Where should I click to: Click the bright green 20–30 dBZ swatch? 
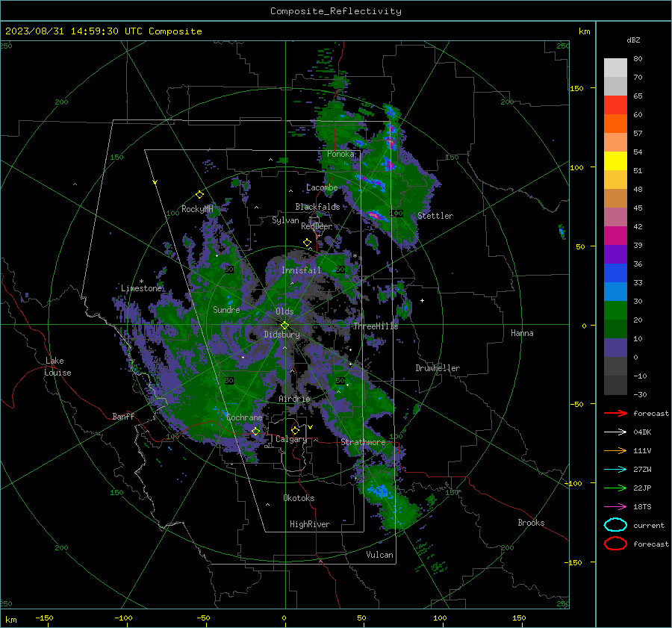click(x=615, y=310)
